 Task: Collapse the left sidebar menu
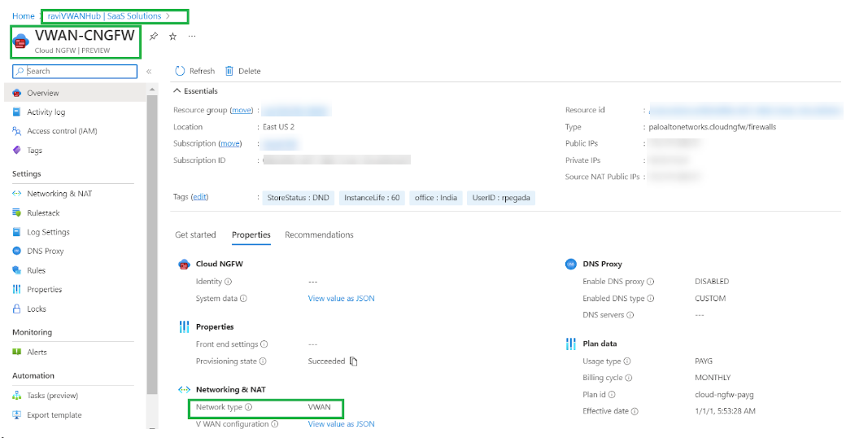pos(149,72)
